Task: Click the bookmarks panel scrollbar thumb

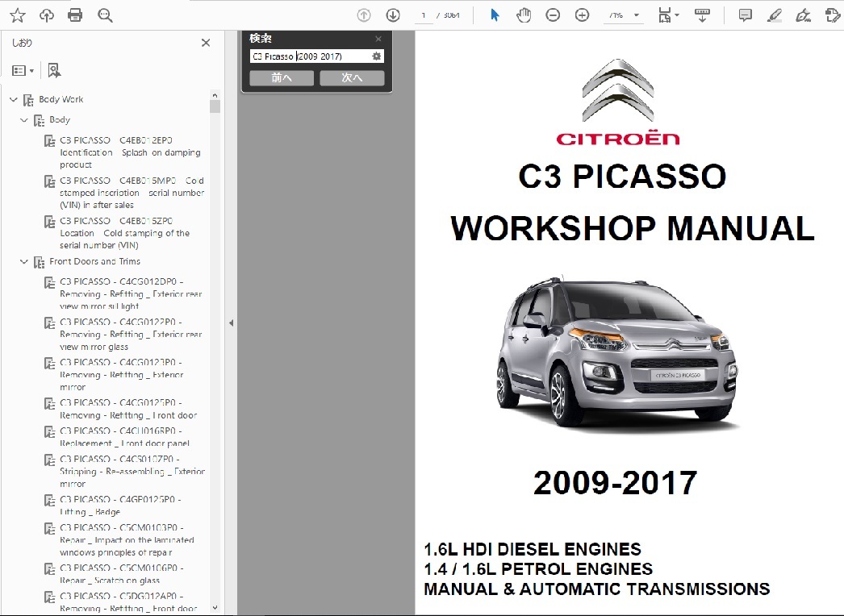Action: coord(215,106)
